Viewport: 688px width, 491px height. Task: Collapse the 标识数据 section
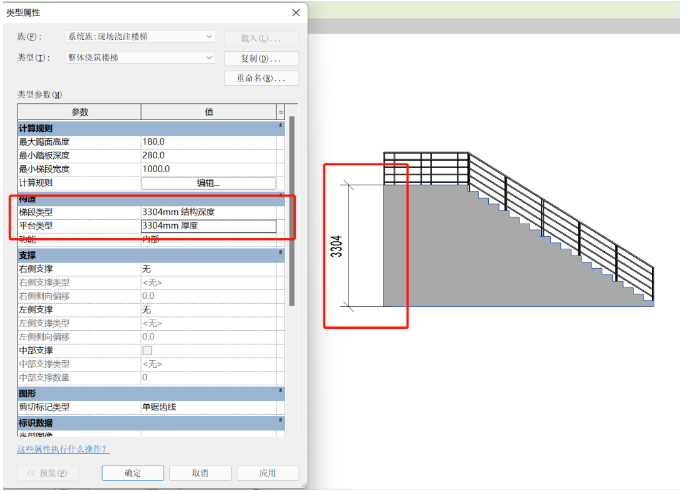click(x=280, y=420)
